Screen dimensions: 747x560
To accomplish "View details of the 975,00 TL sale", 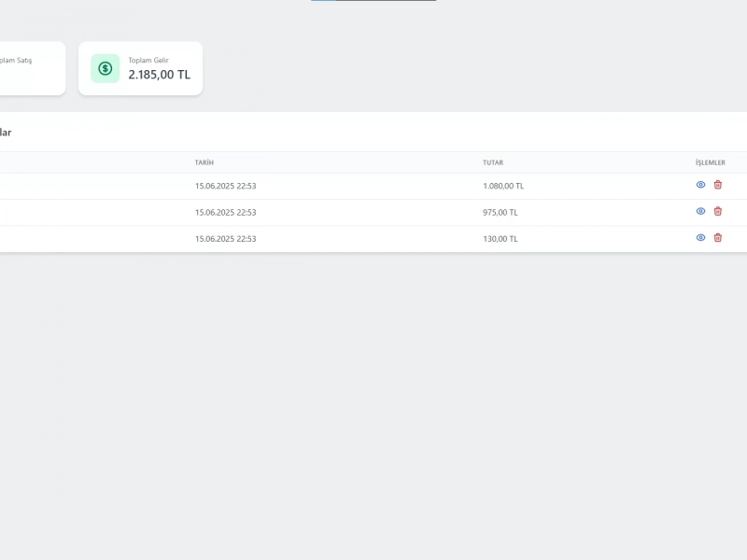I will [700, 211].
